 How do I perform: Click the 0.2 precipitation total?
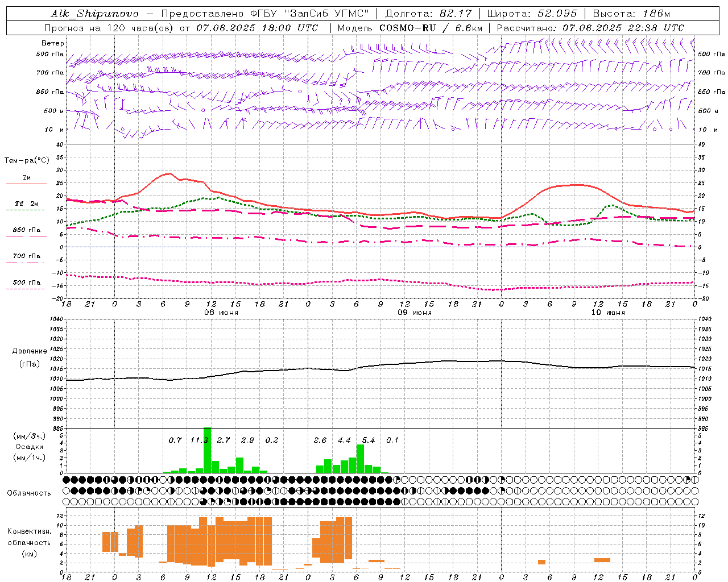(271, 440)
